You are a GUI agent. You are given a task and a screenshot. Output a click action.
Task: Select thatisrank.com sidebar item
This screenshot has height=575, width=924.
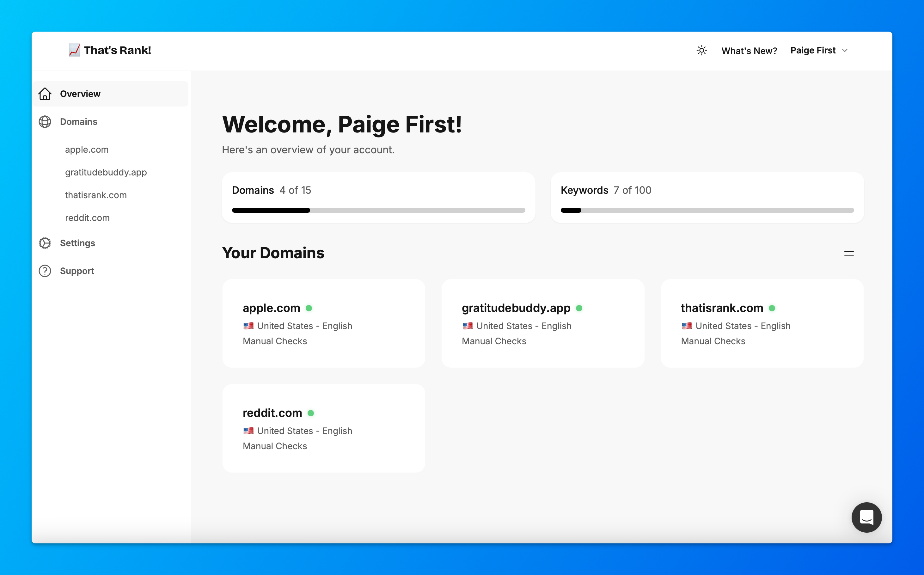click(96, 195)
